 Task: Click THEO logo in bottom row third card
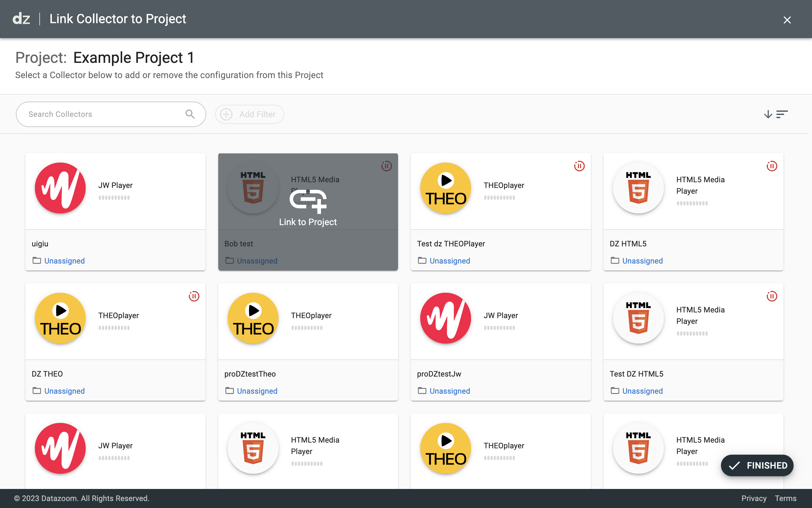[x=446, y=448]
